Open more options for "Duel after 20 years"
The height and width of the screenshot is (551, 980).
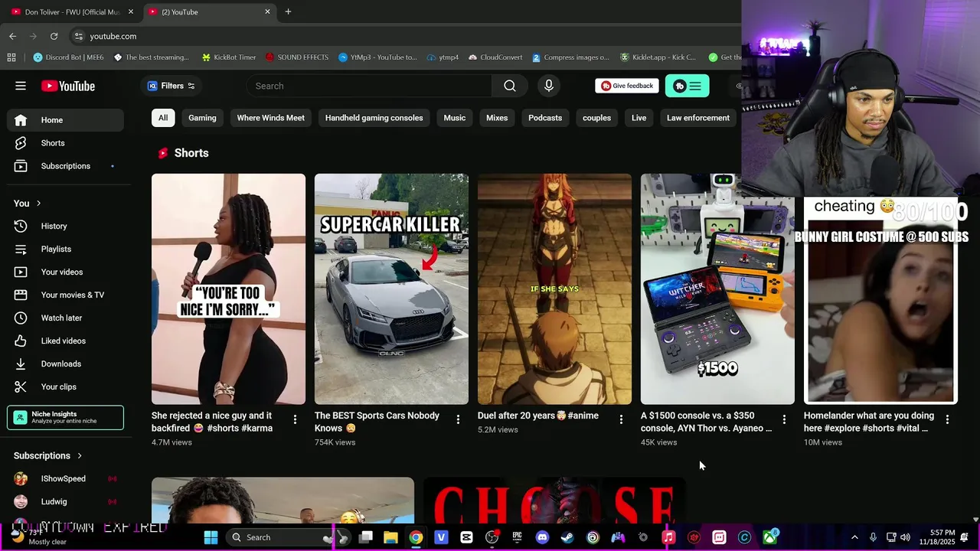click(621, 419)
